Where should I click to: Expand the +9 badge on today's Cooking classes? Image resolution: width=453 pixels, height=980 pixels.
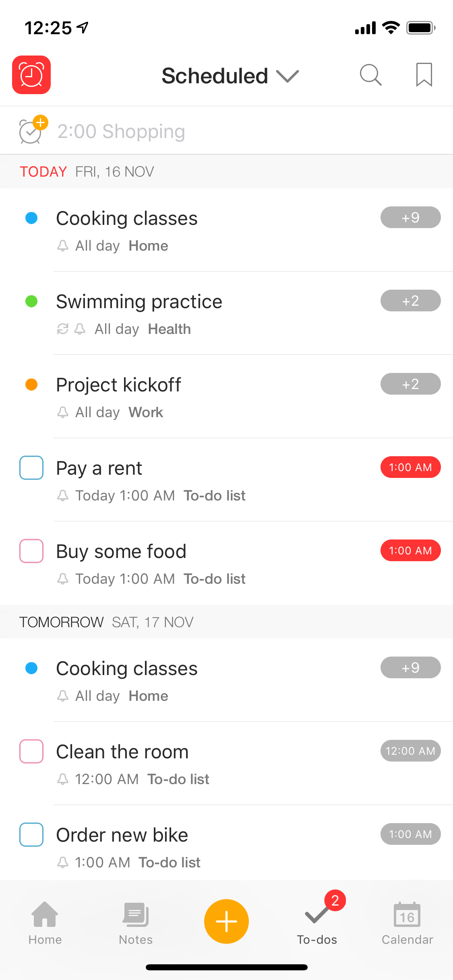[x=410, y=218]
